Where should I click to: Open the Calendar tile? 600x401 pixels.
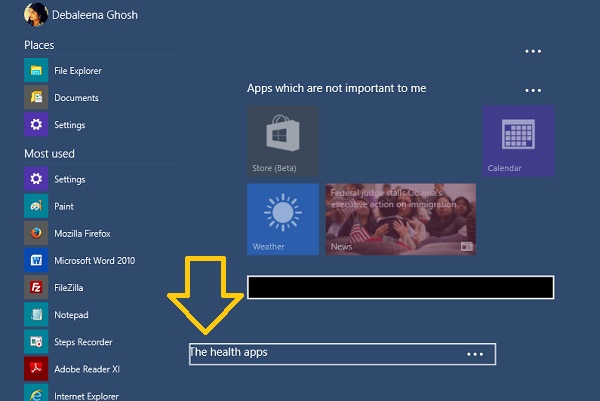[x=518, y=141]
